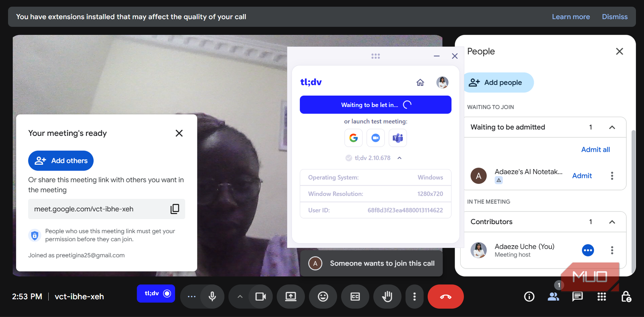This screenshot has width=644, height=317.
Task: Launch Zoom test meeting
Action: (375, 138)
